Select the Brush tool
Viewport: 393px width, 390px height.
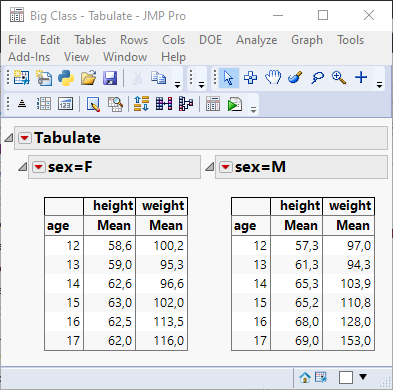point(295,77)
